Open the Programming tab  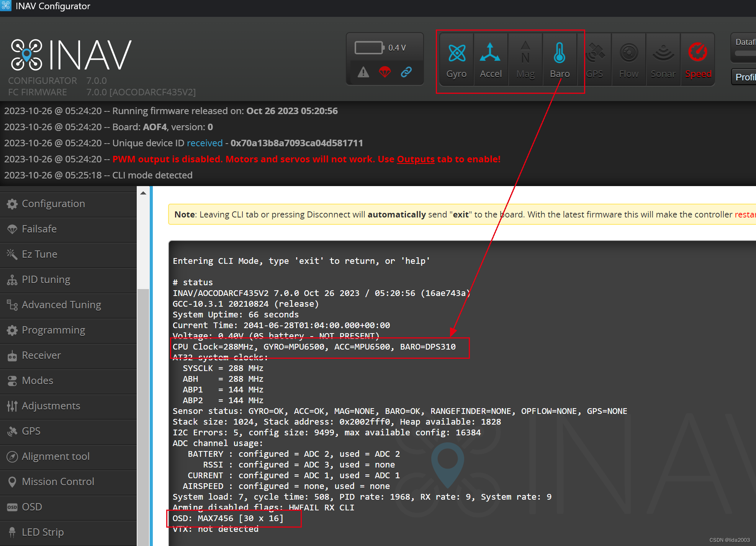(x=68, y=330)
